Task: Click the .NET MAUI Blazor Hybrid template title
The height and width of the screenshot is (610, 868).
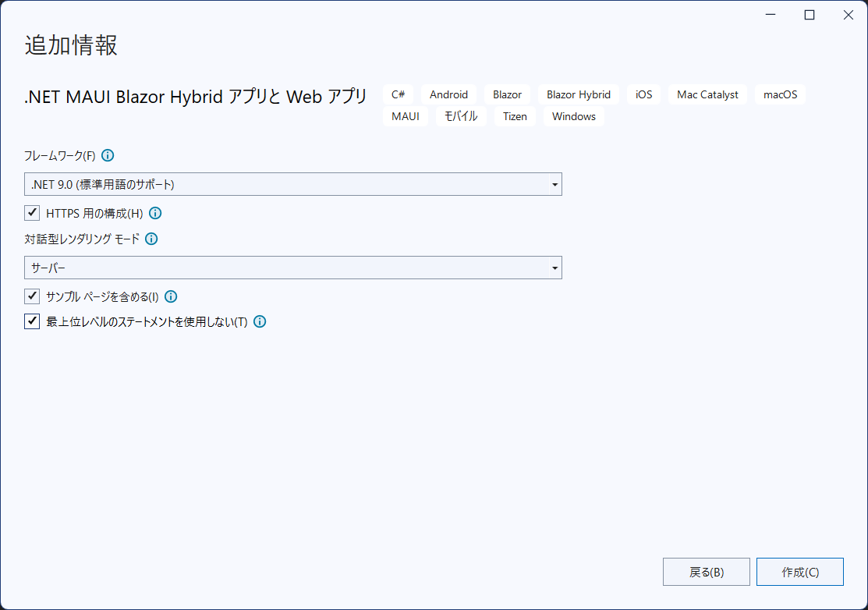Action: (196, 97)
